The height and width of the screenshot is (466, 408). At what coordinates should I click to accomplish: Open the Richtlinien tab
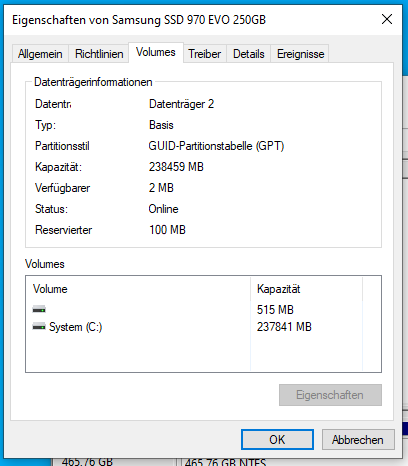[x=99, y=54]
